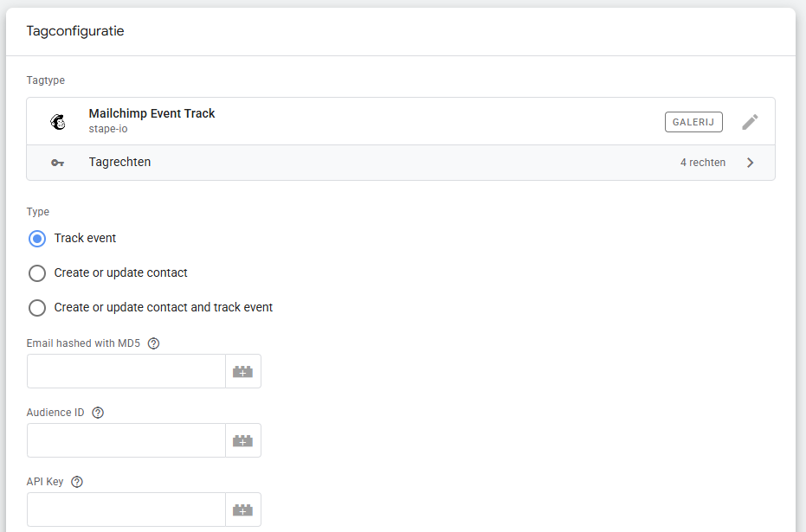The image size is (806, 532).
Task: Insert variable into Audience ID field
Action: point(242,440)
